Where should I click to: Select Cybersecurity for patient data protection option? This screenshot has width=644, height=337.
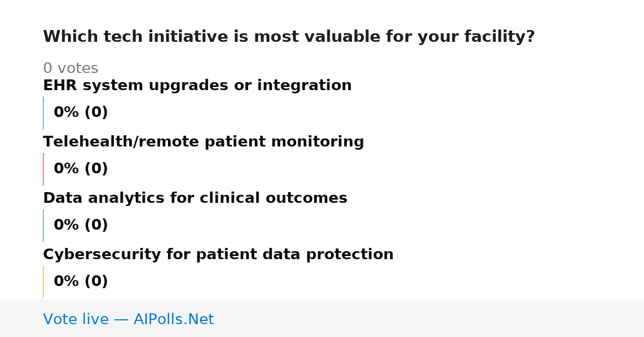click(x=218, y=255)
